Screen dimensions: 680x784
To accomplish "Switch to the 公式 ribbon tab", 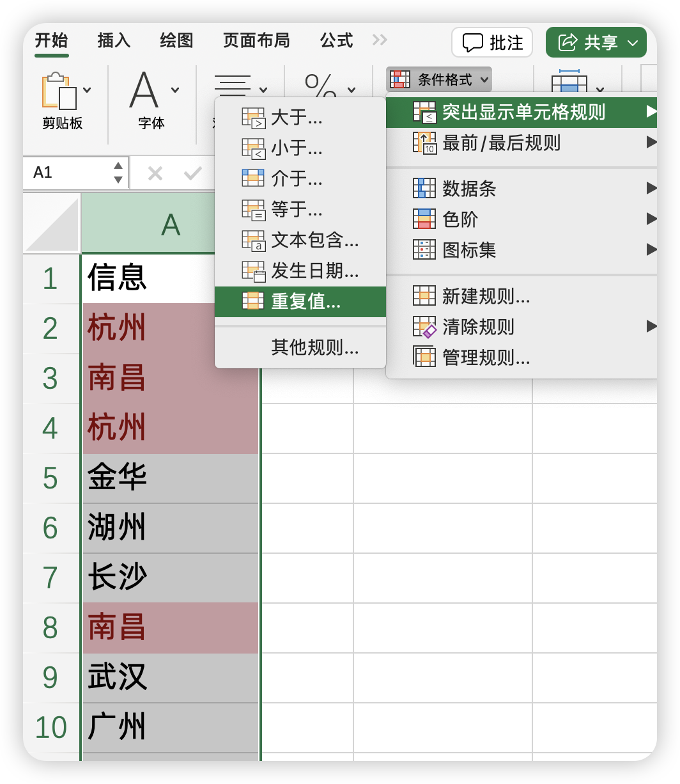I will pyautogui.click(x=337, y=40).
